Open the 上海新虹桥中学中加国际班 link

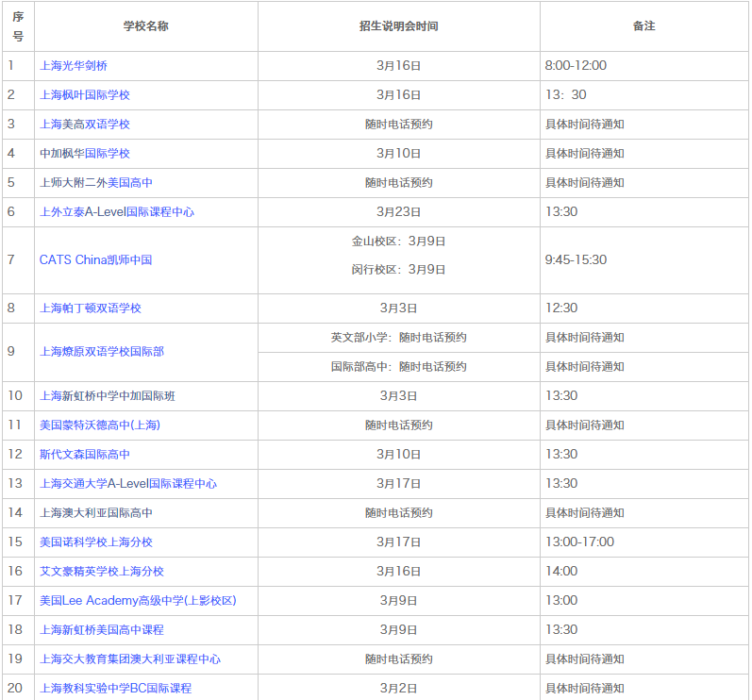coord(108,395)
